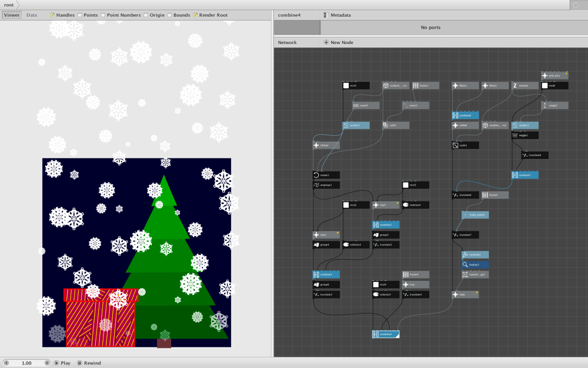Step the frame number forward
The width and height of the screenshot is (588, 368).
point(47,363)
